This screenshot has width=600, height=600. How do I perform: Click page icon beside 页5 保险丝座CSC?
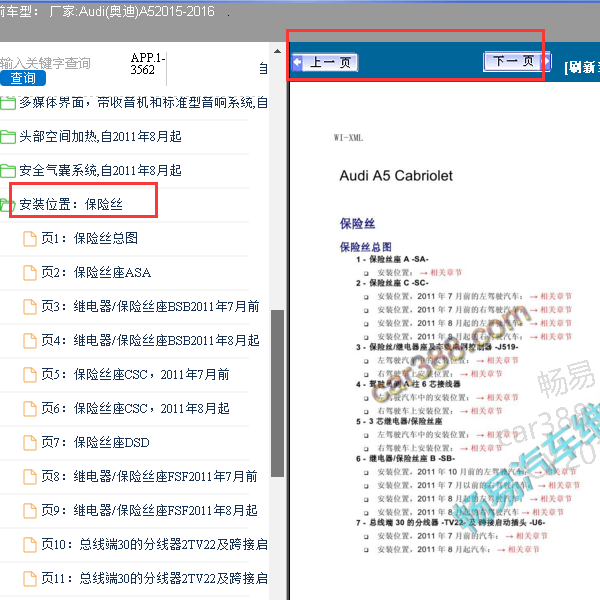[x=30, y=375]
